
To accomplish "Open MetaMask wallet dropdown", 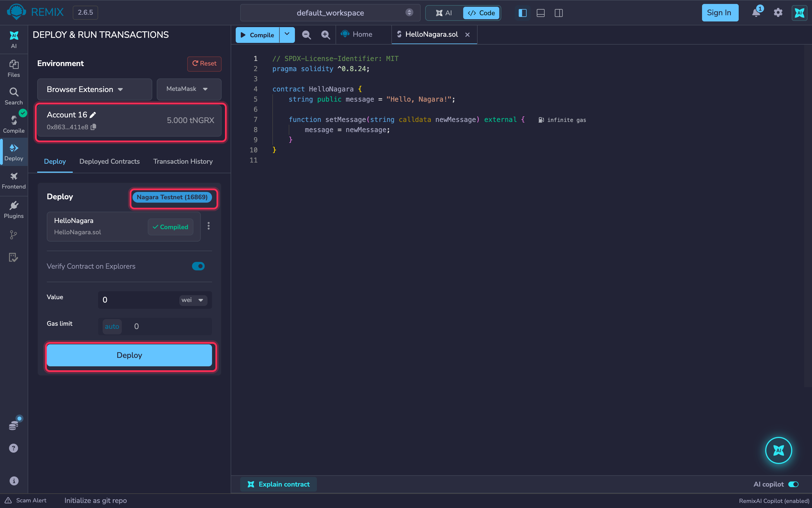I will pos(189,89).
